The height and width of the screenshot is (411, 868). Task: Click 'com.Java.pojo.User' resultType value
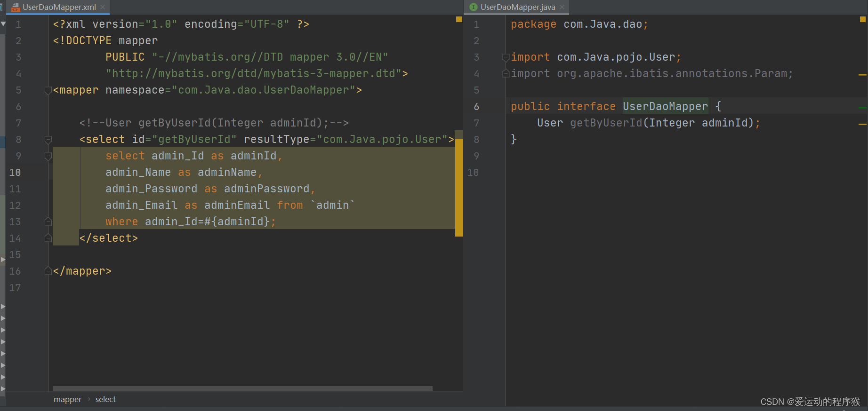pos(382,140)
